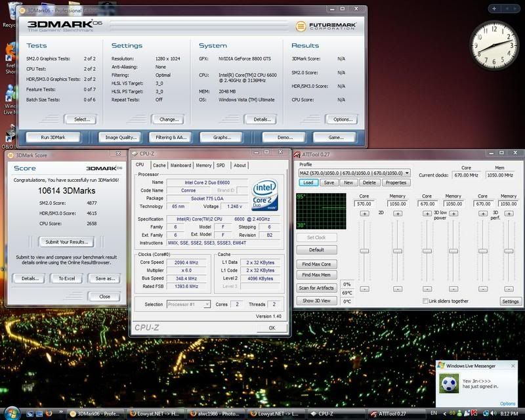This screenshot has width=525, height=420.
Task: Increase 2D Core clock with plus button
Action: [x=364, y=213]
